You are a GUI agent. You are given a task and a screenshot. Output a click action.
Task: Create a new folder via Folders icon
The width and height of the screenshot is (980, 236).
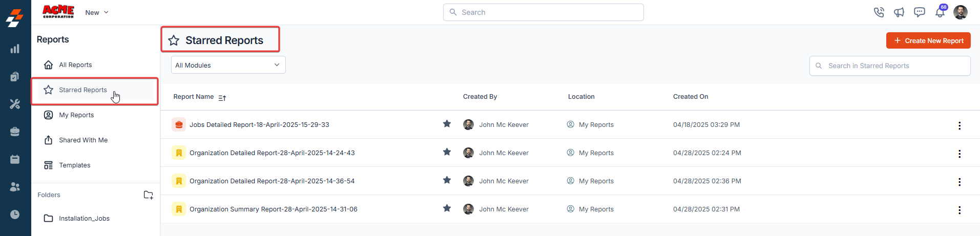pos(148,195)
